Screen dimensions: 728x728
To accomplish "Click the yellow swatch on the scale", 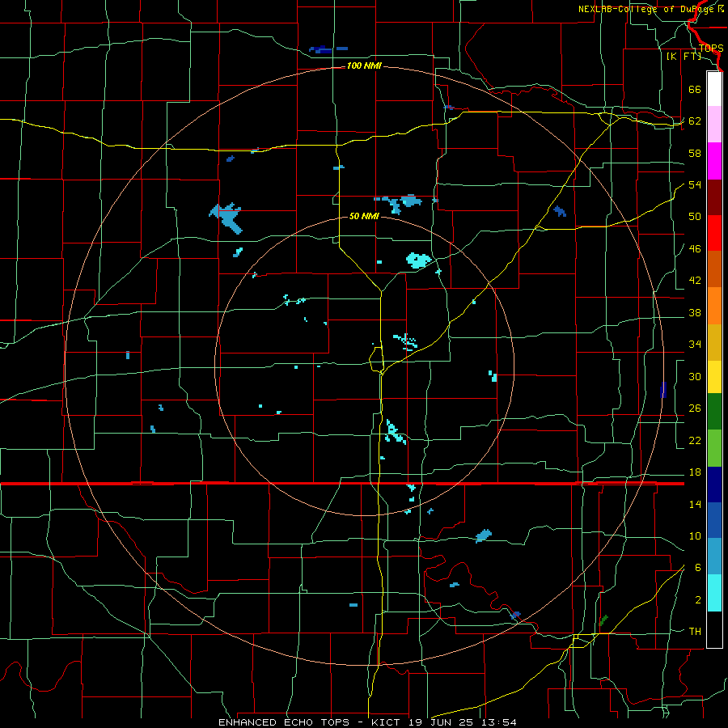I will coord(714,377).
